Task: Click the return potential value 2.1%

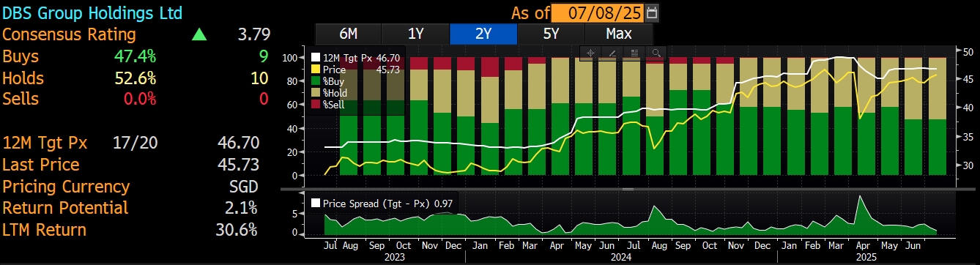Action: click(240, 208)
